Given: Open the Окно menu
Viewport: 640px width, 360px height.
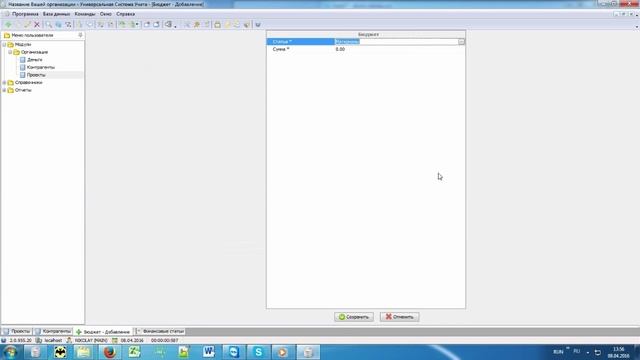Looking at the screenshot, I should 106,14.
